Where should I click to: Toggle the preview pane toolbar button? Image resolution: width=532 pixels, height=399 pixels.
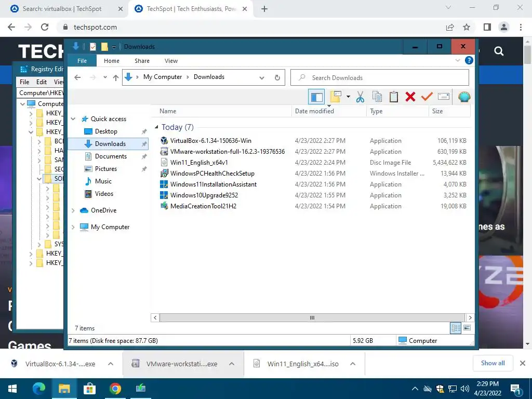pos(316,97)
